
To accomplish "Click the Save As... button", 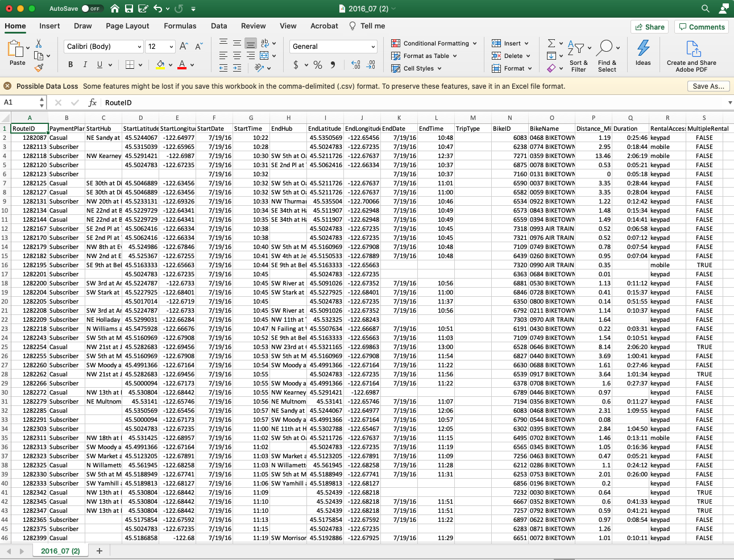I will click(708, 86).
